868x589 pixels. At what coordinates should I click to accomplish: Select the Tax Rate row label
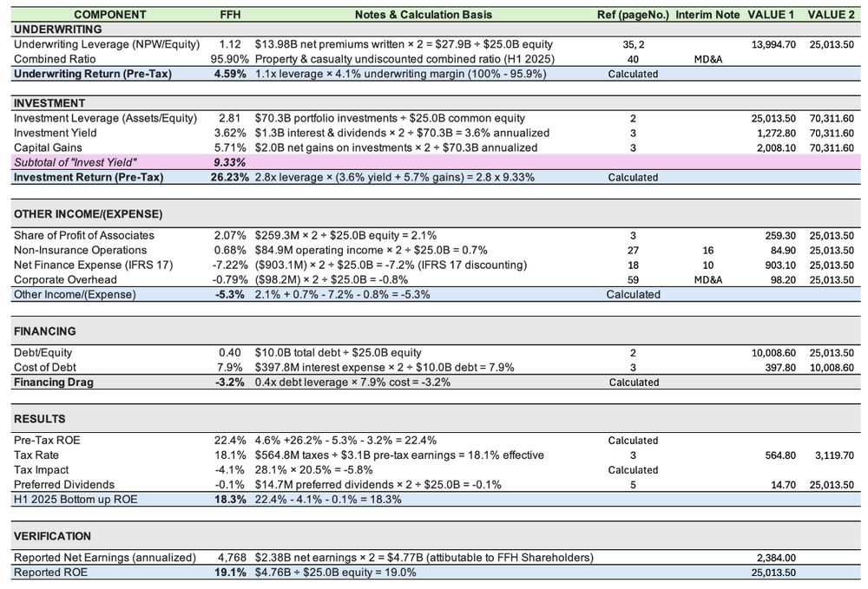tap(36, 455)
